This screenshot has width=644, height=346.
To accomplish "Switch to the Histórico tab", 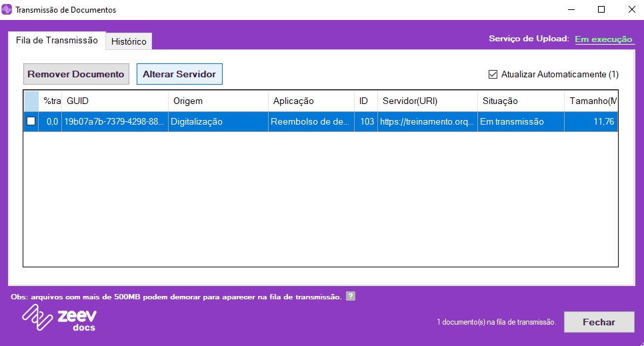I will (129, 41).
